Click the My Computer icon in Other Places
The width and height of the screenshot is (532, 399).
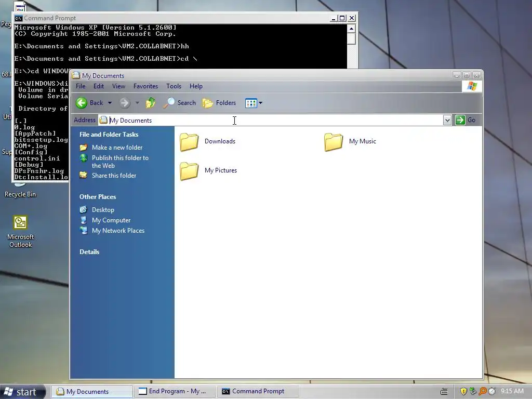84,220
